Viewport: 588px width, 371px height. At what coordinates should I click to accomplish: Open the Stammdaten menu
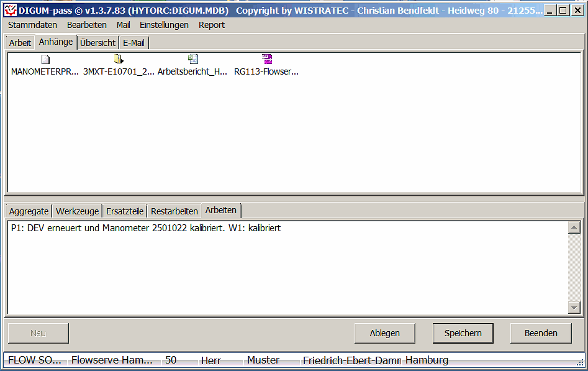(x=32, y=25)
